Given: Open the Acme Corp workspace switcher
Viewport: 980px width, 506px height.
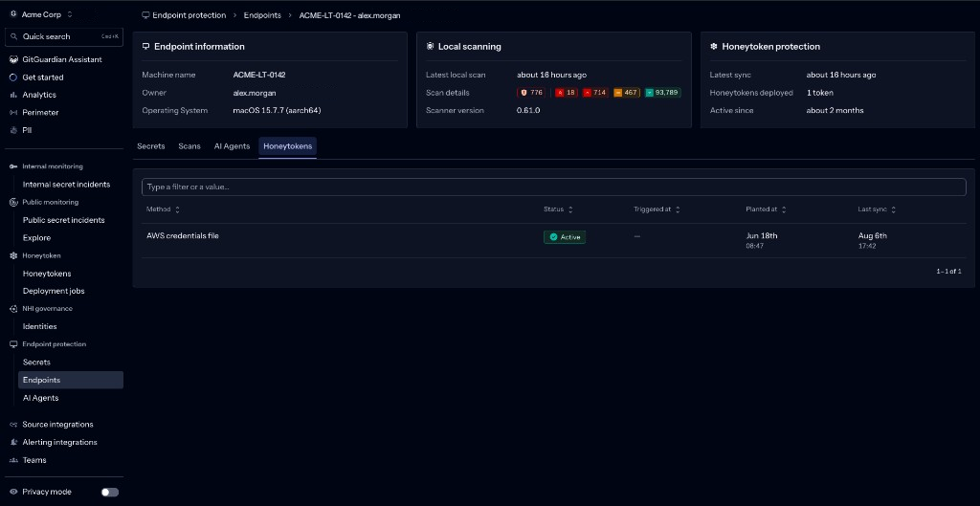Looking at the screenshot, I should pos(41,13).
